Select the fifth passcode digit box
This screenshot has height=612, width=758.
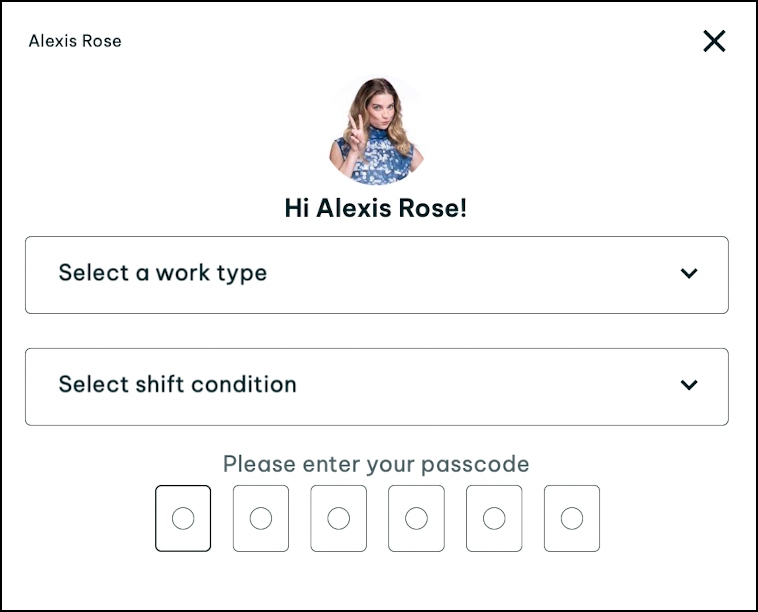pyautogui.click(x=494, y=518)
